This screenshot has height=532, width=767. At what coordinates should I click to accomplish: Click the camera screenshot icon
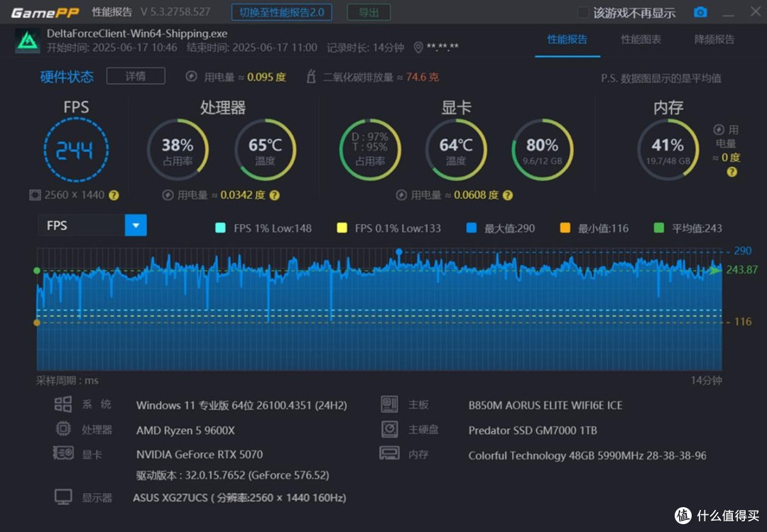700,12
